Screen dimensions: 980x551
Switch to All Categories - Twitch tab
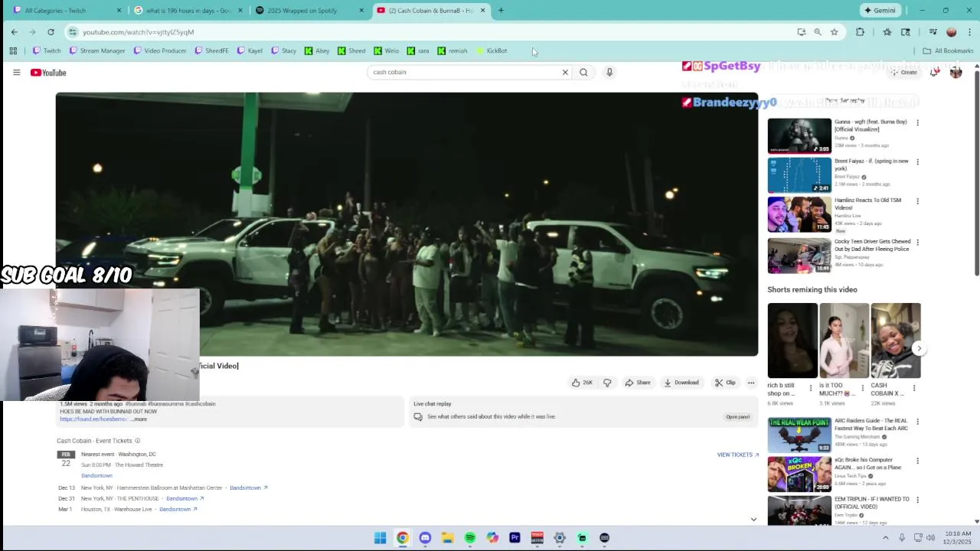pos(67,10)
